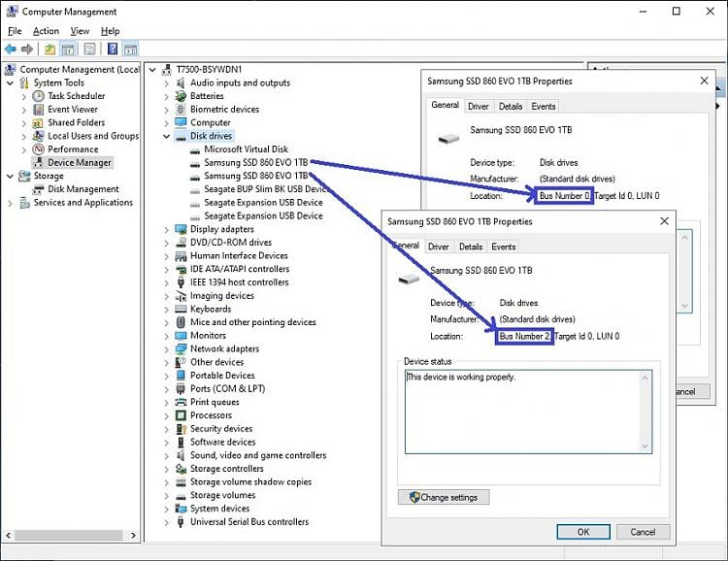Open the File menu
Viewport: 728px width, 561px height.
click(15, 31)
